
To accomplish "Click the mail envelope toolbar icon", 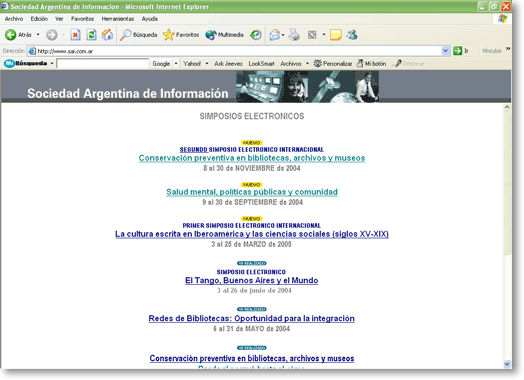I will click(275, 34).
